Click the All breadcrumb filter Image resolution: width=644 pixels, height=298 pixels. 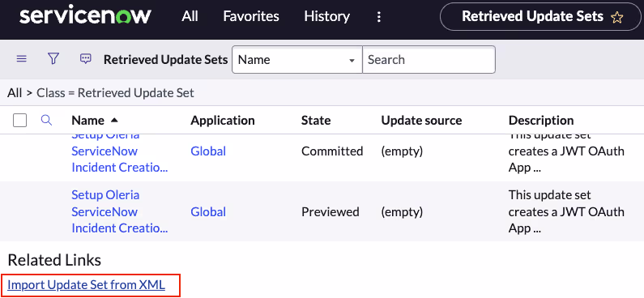(15, 93)
